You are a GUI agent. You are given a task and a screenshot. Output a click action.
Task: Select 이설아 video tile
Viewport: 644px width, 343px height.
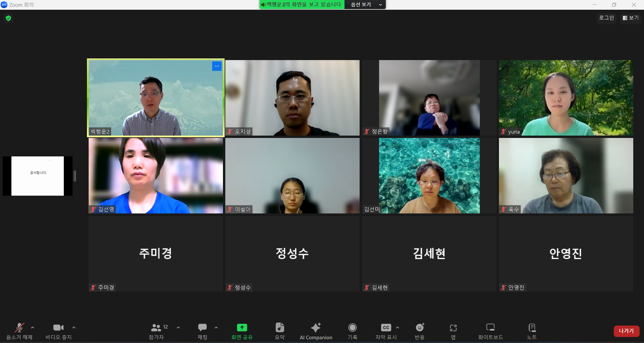[x=292, y=176]
